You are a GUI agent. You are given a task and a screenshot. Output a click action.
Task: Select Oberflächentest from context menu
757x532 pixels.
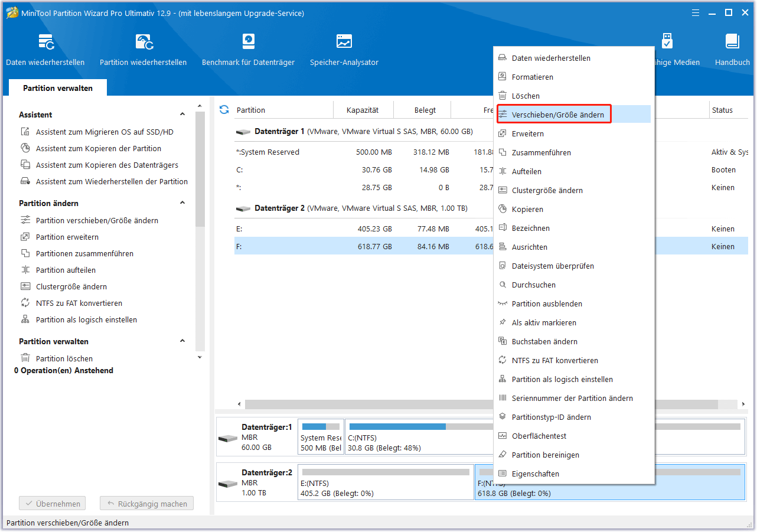tap(573, 436)
